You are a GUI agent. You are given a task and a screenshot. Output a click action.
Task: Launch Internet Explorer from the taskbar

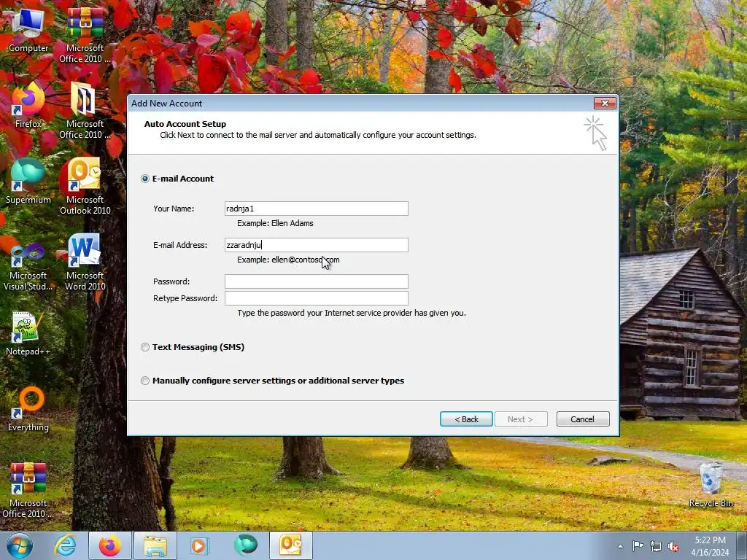point(65,545)
